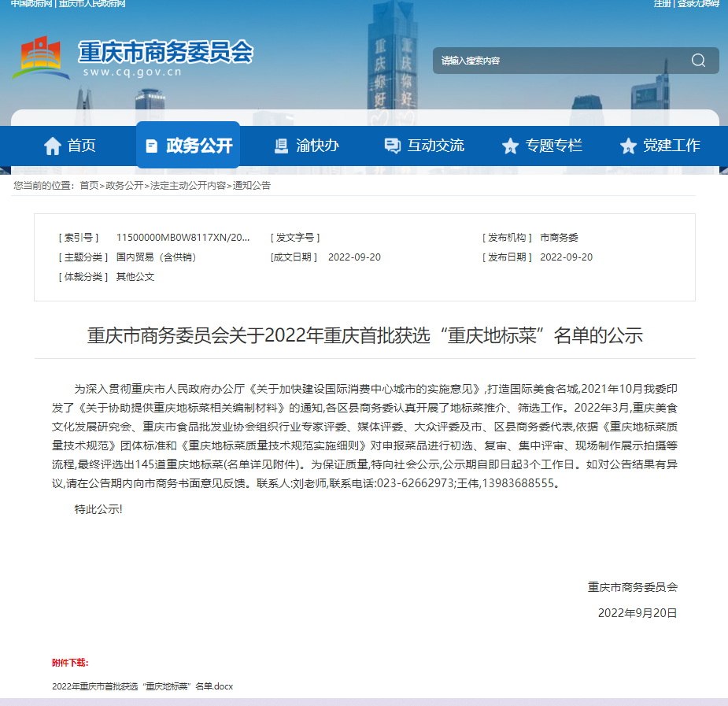This screenshot has height=706, width=728.
Task: Click the 国内贸易（含供销）topic category value
Action: click(156, 257)
